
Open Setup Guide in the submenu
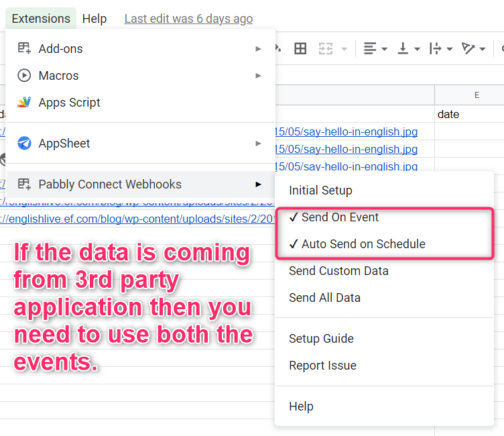tap(321, 339)
